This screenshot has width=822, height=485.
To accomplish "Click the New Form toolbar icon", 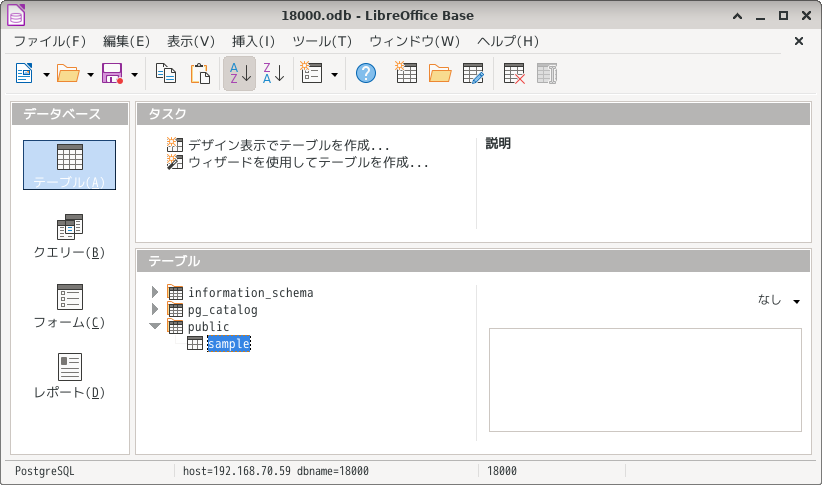I will 311,73.
